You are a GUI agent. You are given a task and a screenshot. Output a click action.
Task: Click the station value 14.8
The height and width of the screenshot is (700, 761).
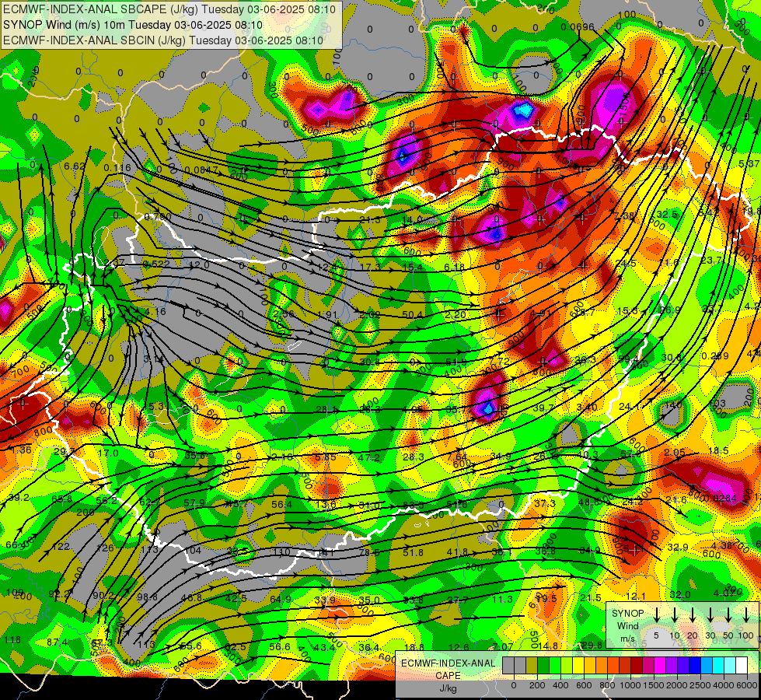click(x=547, y=646)
